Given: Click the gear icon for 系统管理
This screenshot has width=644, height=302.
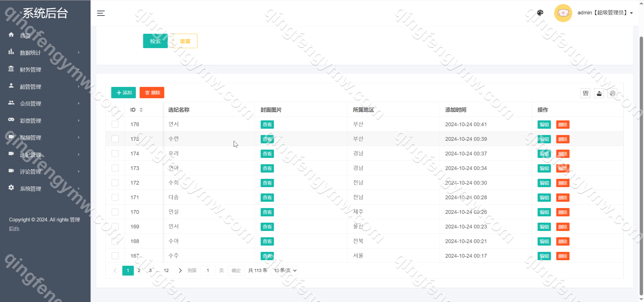Looking at the screenshot, I should click(11, 187).
